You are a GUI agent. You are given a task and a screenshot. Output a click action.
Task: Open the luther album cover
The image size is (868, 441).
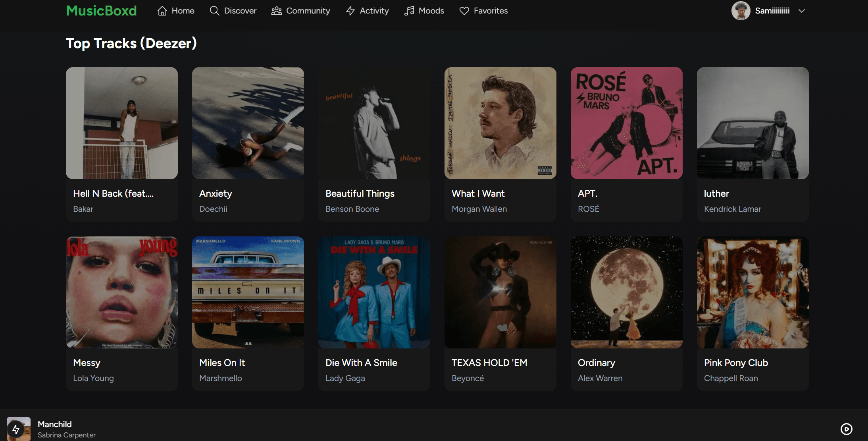point(753,123)
